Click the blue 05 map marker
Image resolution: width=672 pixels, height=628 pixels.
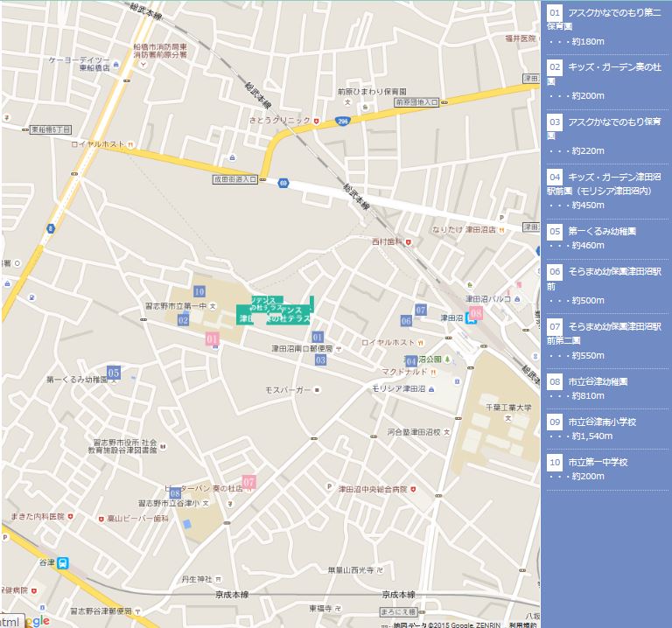[x=113, y=372]
